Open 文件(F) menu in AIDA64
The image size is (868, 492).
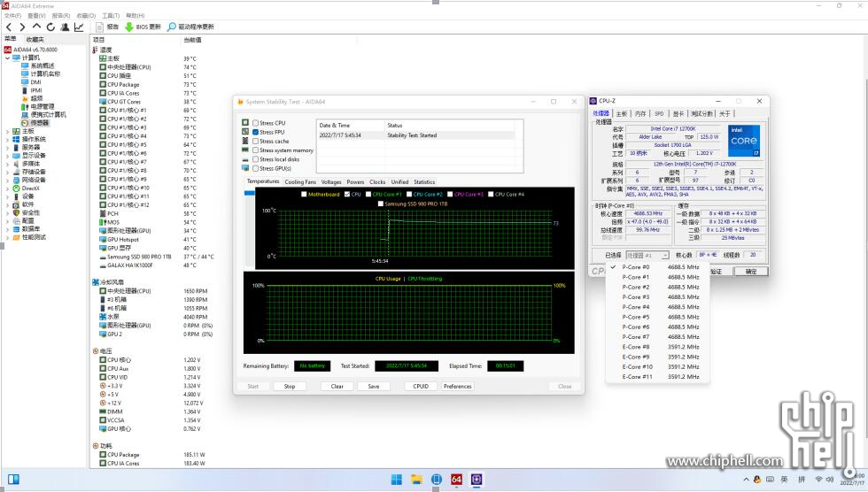[x=12, y=15]
